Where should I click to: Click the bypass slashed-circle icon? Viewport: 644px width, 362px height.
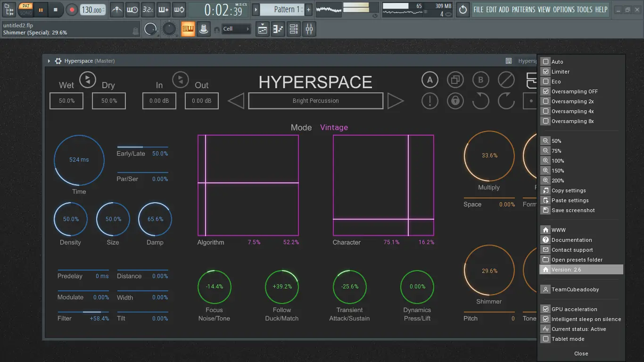(x=506, y=80)
